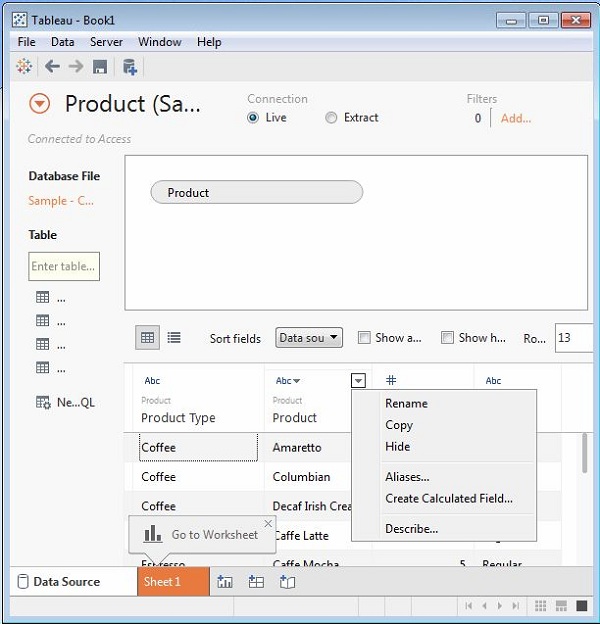
Task: Add a new worksheet icon
Action: 225,582
